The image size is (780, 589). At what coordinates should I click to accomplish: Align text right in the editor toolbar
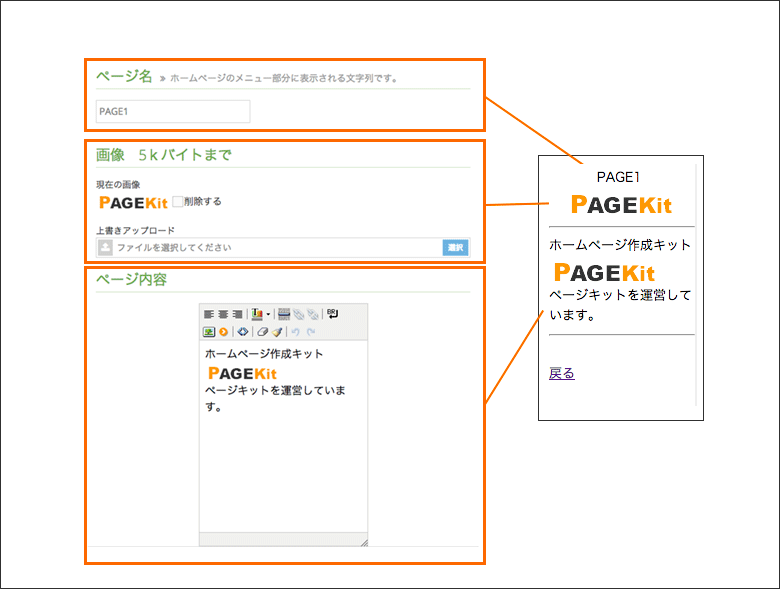[x=237, y=314]
